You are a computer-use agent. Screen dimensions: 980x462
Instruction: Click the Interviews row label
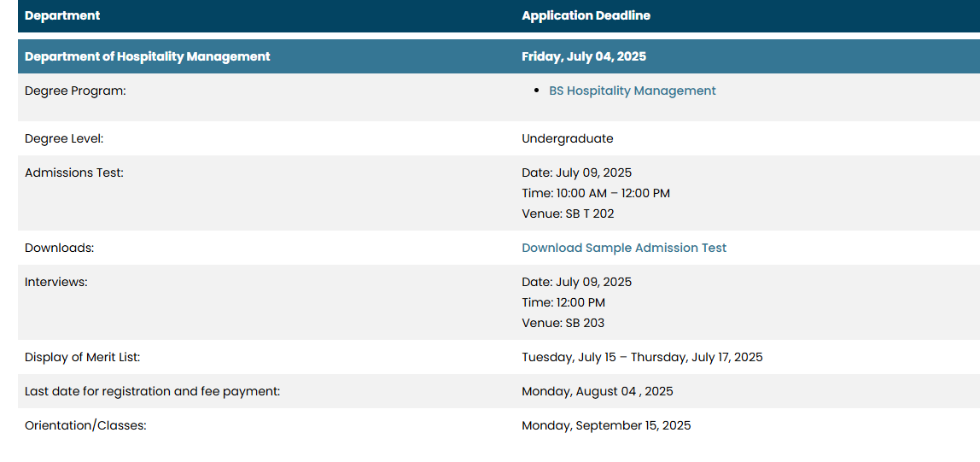pos(56,282)
